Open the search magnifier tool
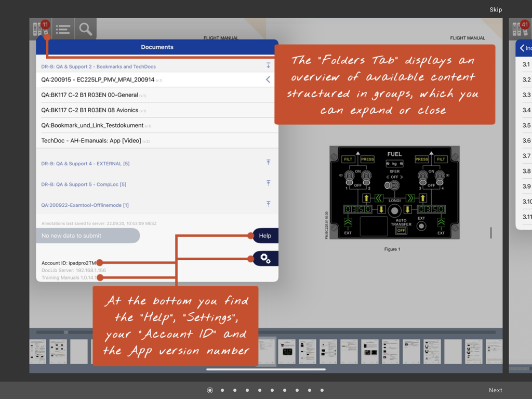 pyautogui.click(x=85, y=29)
